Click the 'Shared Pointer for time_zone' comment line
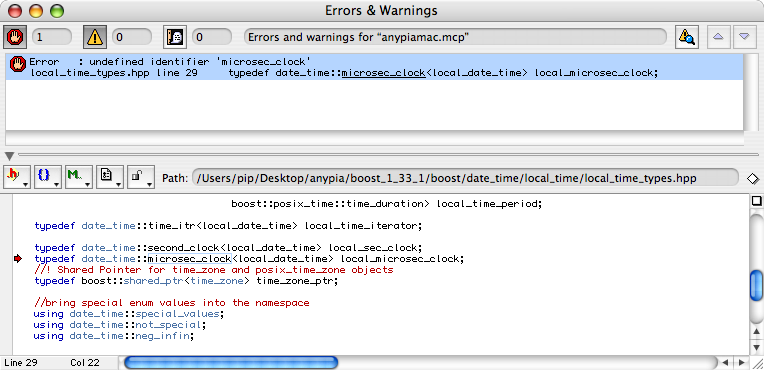764x370 pixels. coord(214,270)
